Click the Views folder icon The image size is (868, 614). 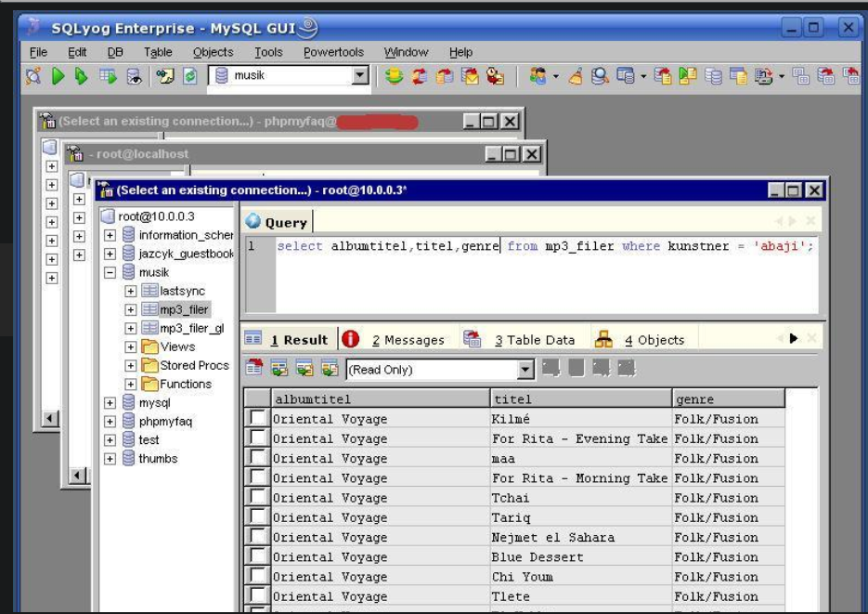149,346
